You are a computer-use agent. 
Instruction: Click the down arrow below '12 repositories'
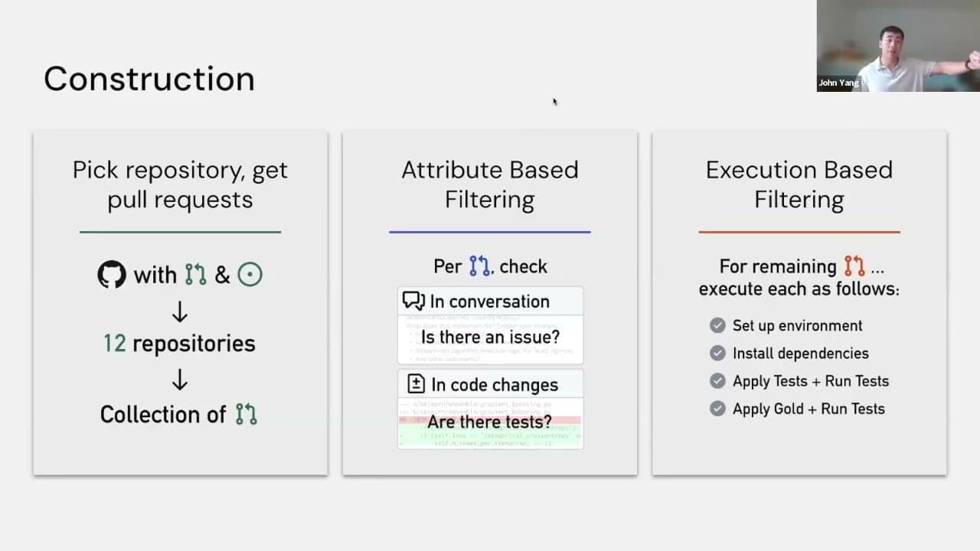[x=180, y=380]
